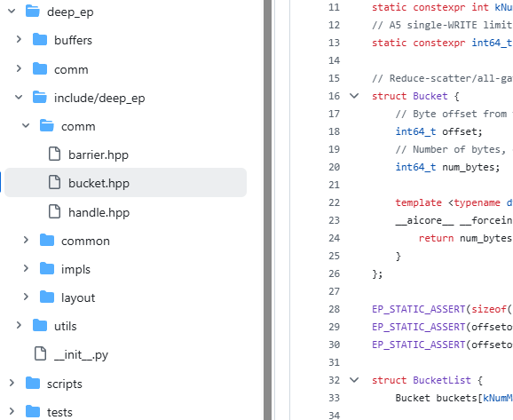Viewport: 513px width, 420px height.
Task: Open the layout folder label
Action: coord(78,297)
